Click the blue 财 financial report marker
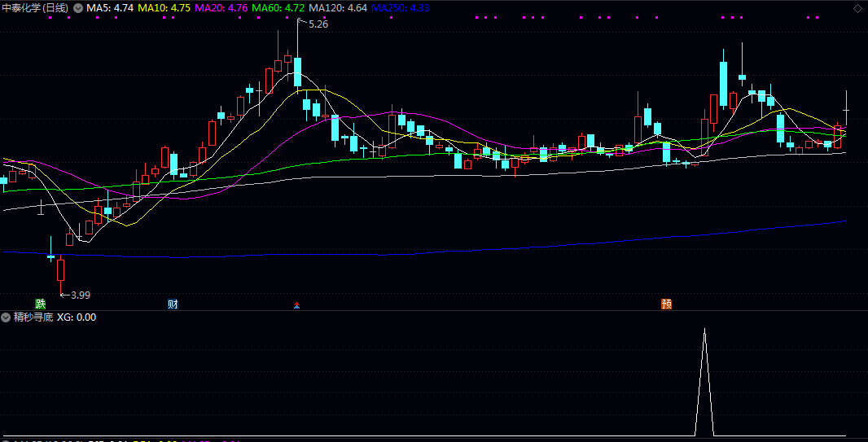 coord(173,304)
